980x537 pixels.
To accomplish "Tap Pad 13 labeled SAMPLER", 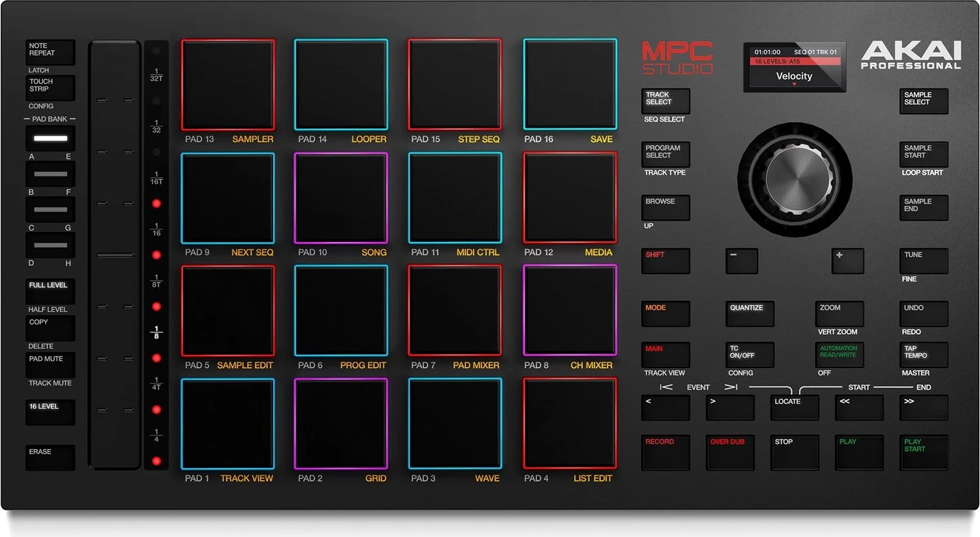I will click(x=228, y=85).
